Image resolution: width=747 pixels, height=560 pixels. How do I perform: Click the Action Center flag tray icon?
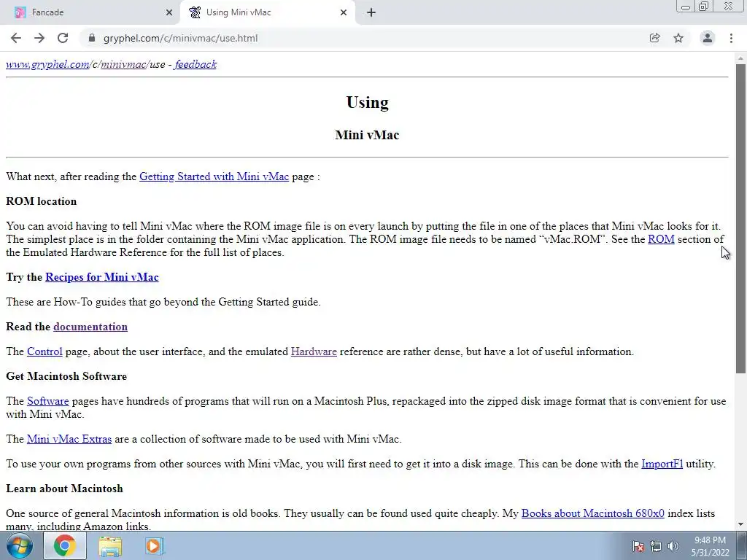638,546
